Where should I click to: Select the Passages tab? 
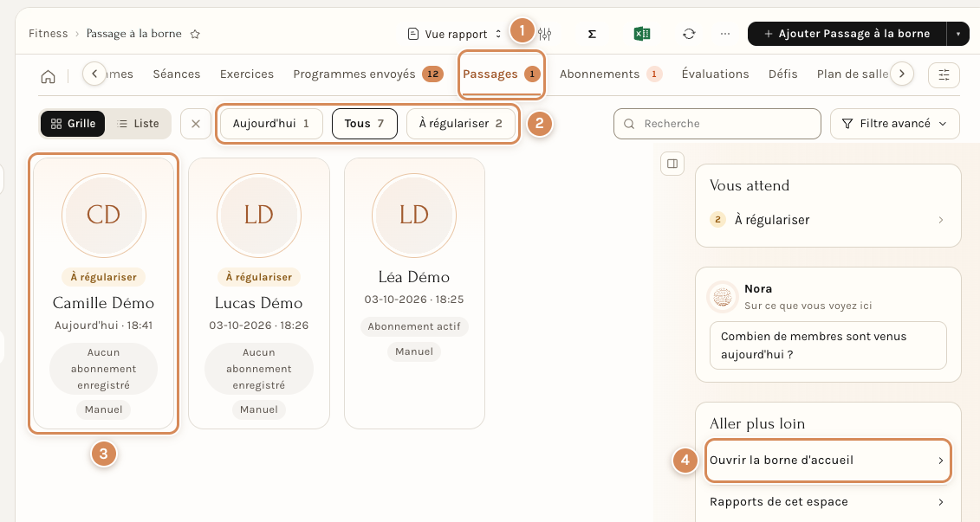coord(501,74)
